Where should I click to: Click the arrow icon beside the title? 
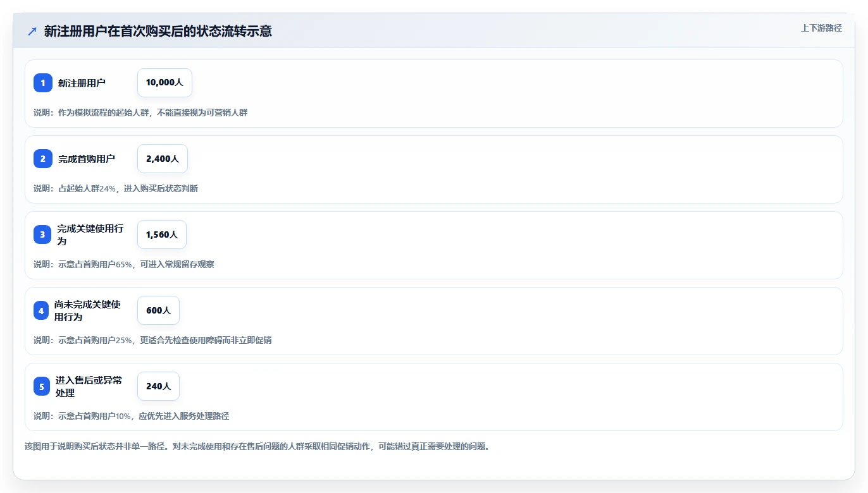pos(32,31)
